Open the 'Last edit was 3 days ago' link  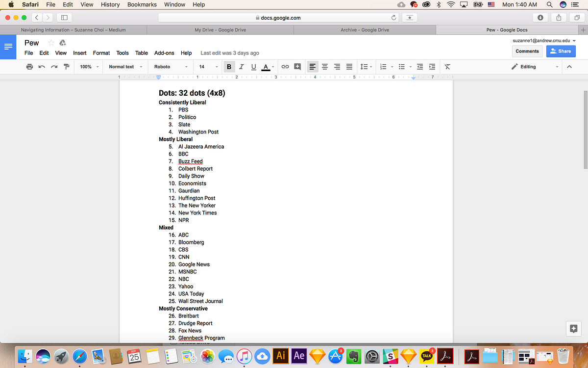coord(230,53)
